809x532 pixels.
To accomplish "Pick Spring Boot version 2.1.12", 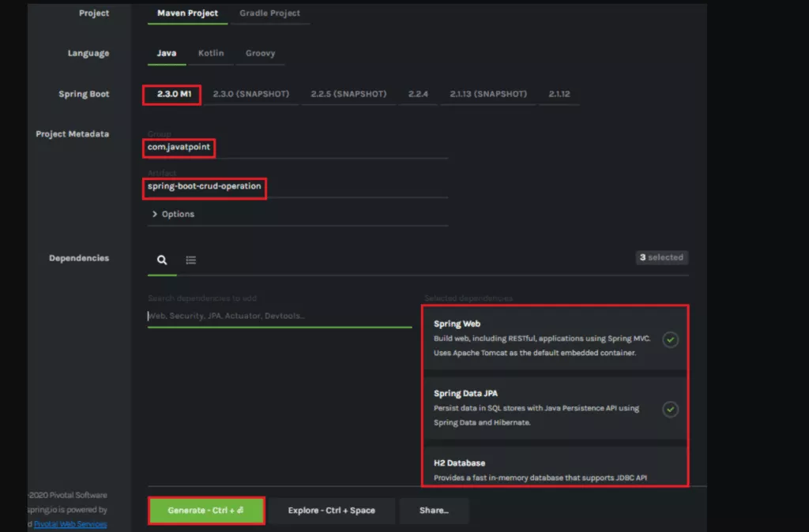I will [x=559, y=94].
